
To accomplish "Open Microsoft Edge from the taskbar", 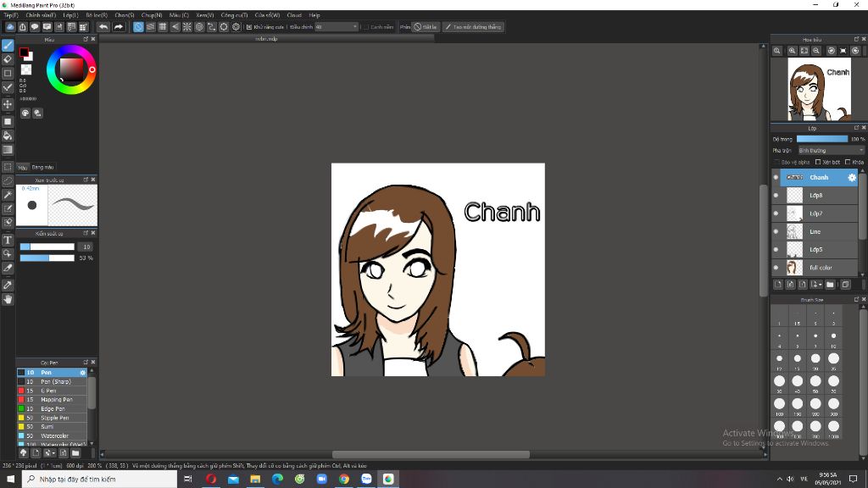I will (x=277, y=480).
